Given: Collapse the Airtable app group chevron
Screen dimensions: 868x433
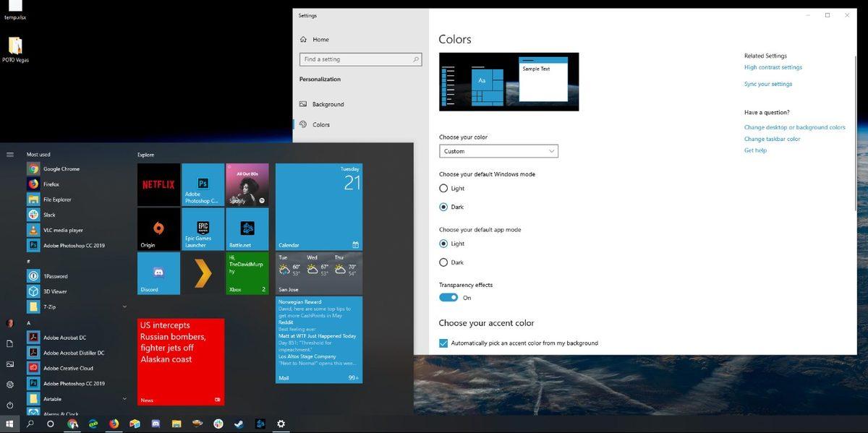Looking at the screenshot, I should coord(124,398).
